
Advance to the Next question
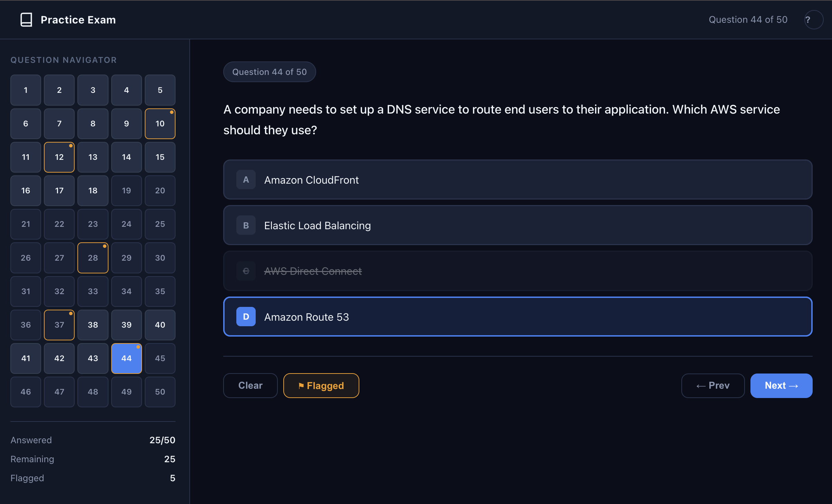click(781, 386)
